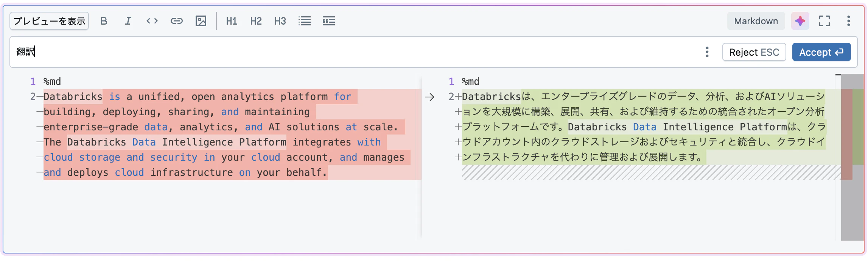This screenshot has height=263, width=868.
Task: Click the added line starting 'ウドアカウント内'
Action: coord(644,142)
